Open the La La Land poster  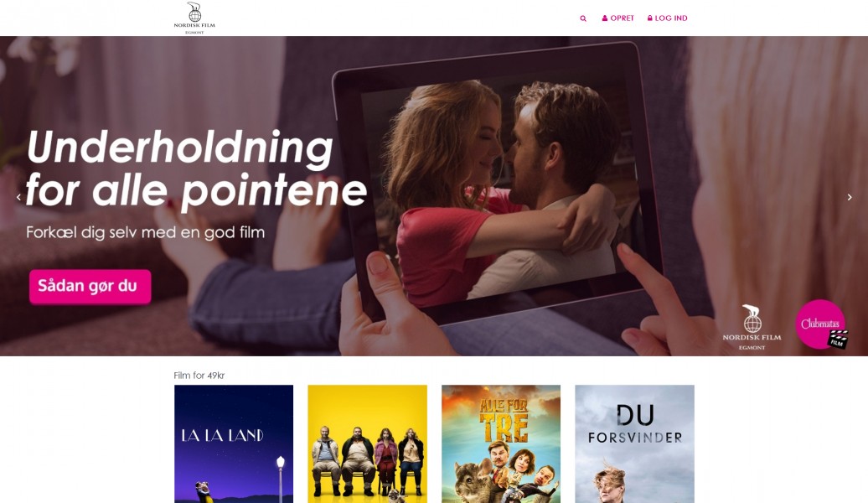tap(234, 443)
